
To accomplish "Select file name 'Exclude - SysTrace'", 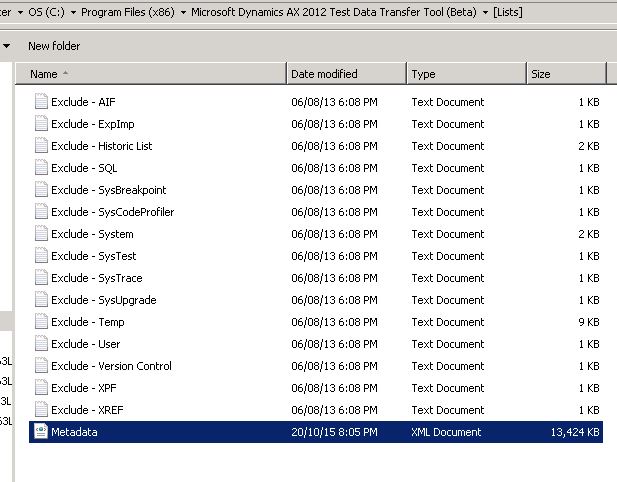I will click(x=97, y=278).
